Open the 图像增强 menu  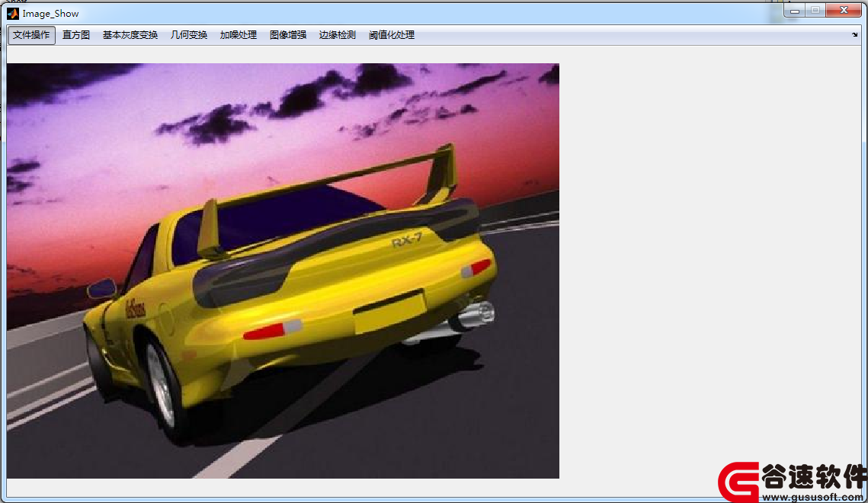[x=288, y=35]
